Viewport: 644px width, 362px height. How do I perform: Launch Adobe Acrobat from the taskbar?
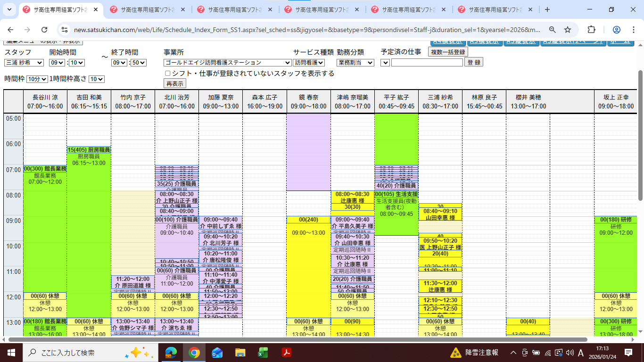click(286, 353)
